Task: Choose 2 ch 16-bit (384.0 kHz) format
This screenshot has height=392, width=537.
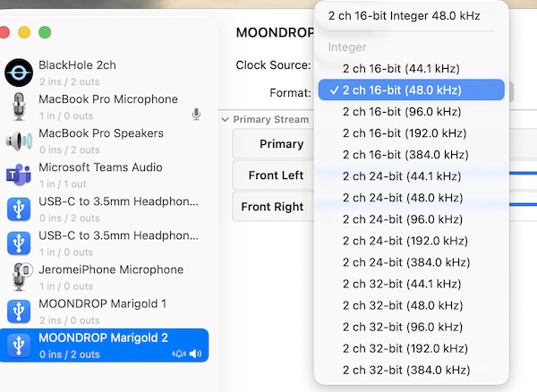Action: [x=412, y=155]
